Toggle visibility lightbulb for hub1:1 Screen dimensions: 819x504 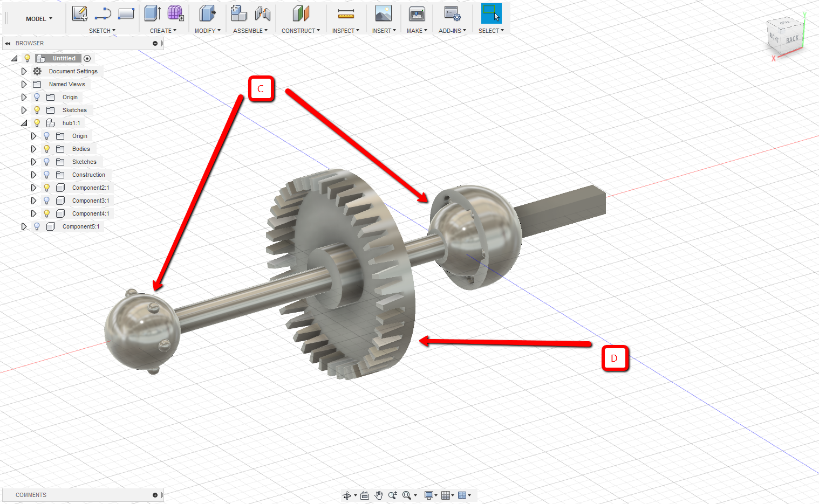point(37,123)
